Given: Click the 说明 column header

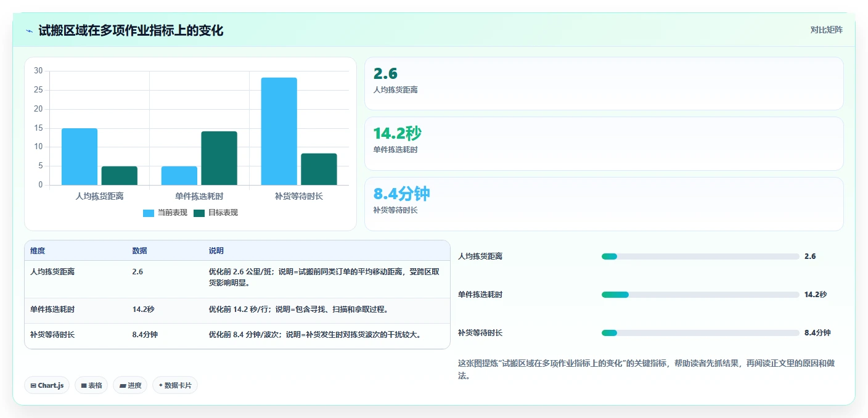Looking at the screenshot, I should tap(216, 251).
